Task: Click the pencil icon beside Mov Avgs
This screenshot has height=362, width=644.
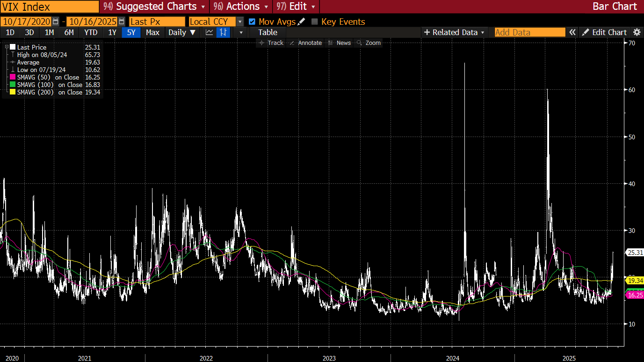Action: (x=301, y=22)
